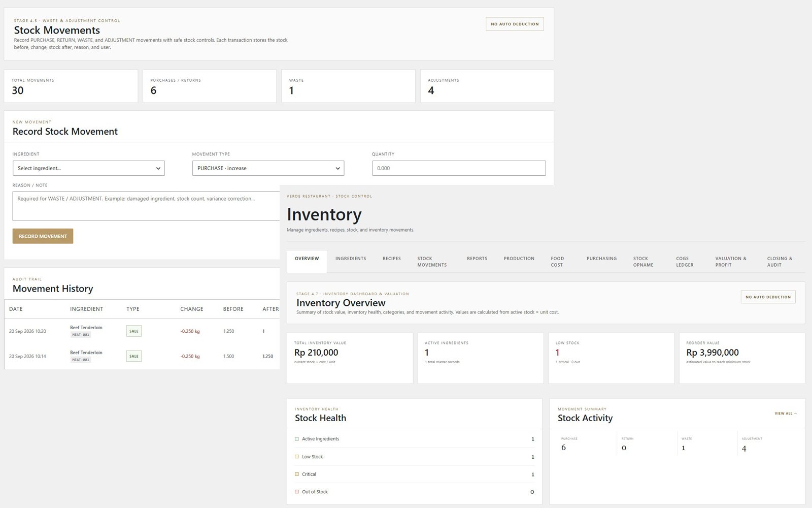Click the Low Stock legend square
This screenshot has height=508, width=812.
(297, 457)
